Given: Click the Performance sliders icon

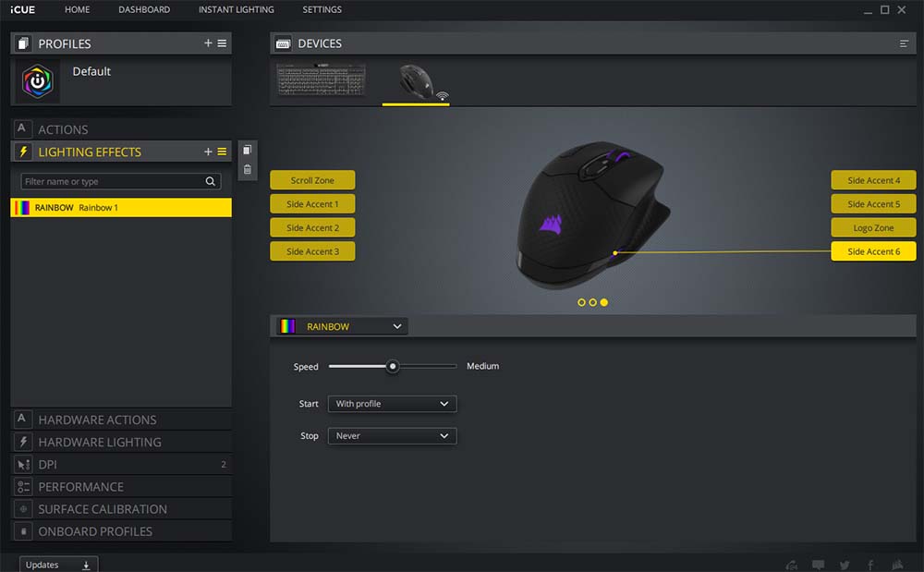Looking at the screenshot, I should point(23,487).
